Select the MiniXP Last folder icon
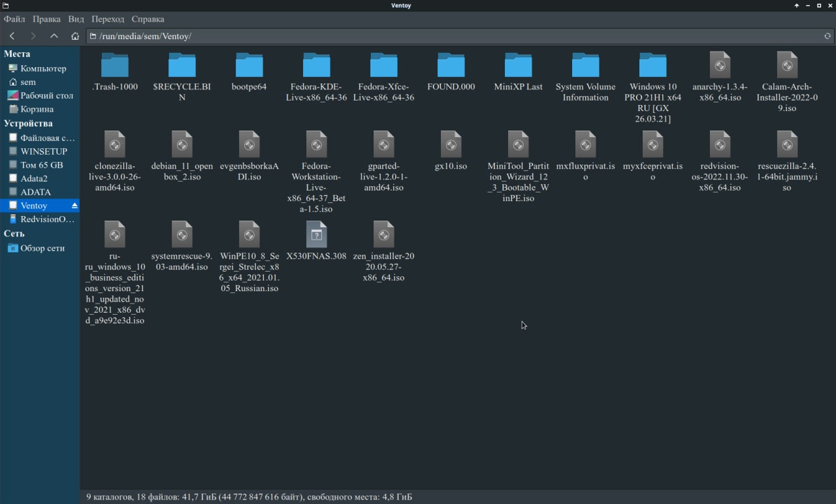 tap(519, 65)
